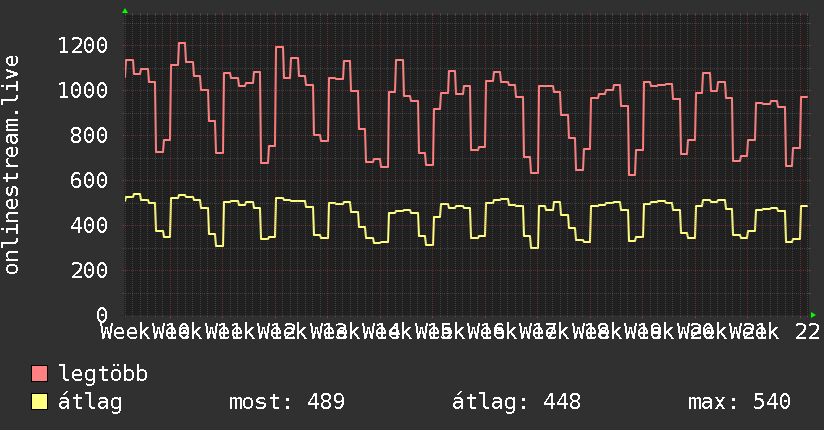The height and width of the screenshot is (430, 824).
Task: Click the onlinestream.live vertical axis title
Action: tap(12, 165)
